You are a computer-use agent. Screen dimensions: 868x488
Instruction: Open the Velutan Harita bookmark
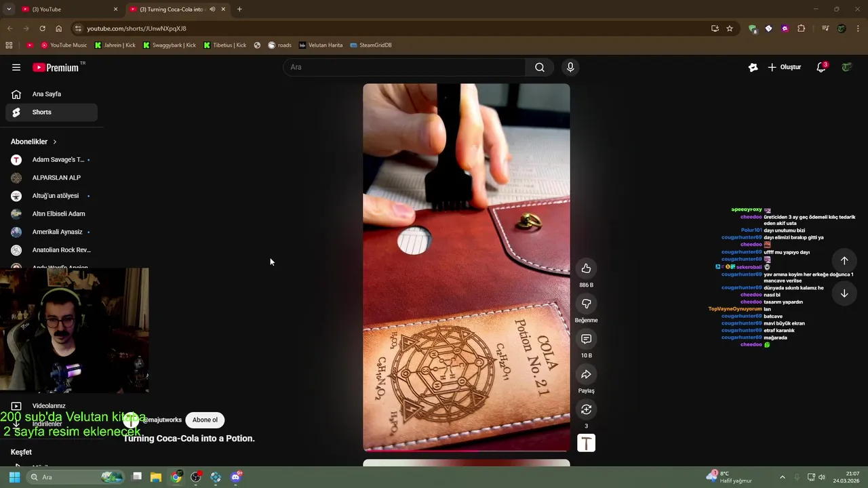(321, 45)
